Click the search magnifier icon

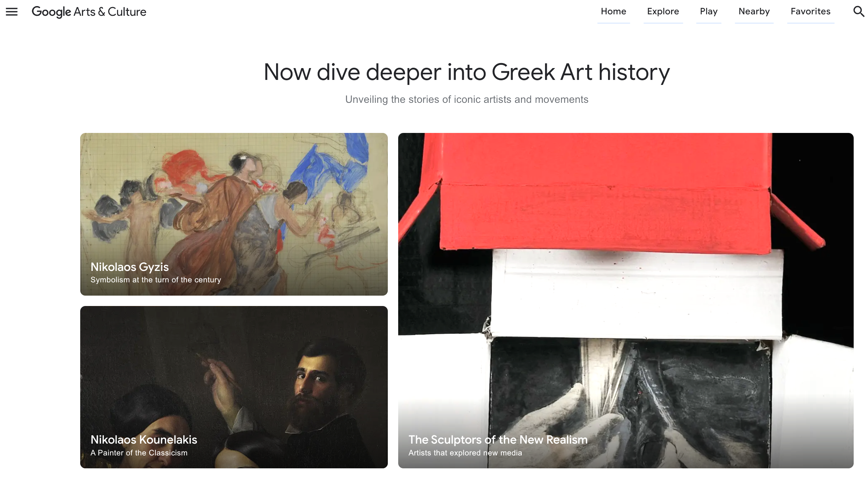858,11
